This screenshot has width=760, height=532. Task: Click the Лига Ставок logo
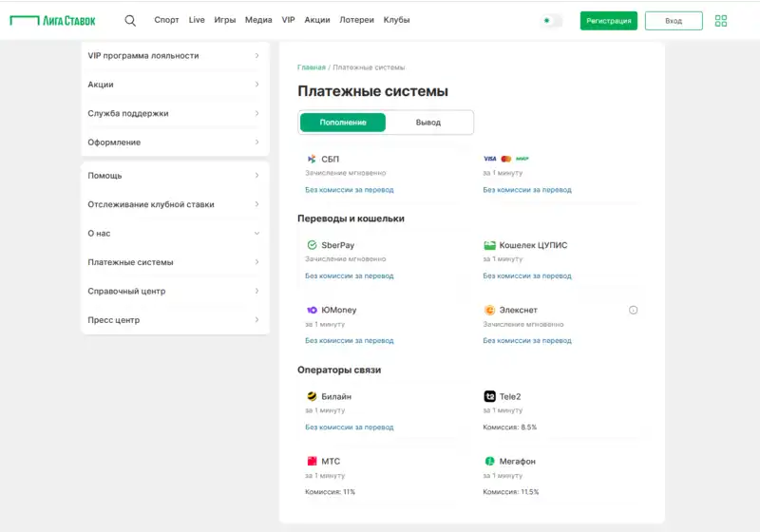pyautogui.click(x=53, y=20)
